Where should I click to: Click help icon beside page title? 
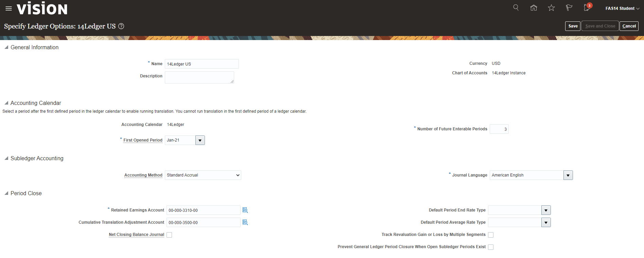[121, 26]
